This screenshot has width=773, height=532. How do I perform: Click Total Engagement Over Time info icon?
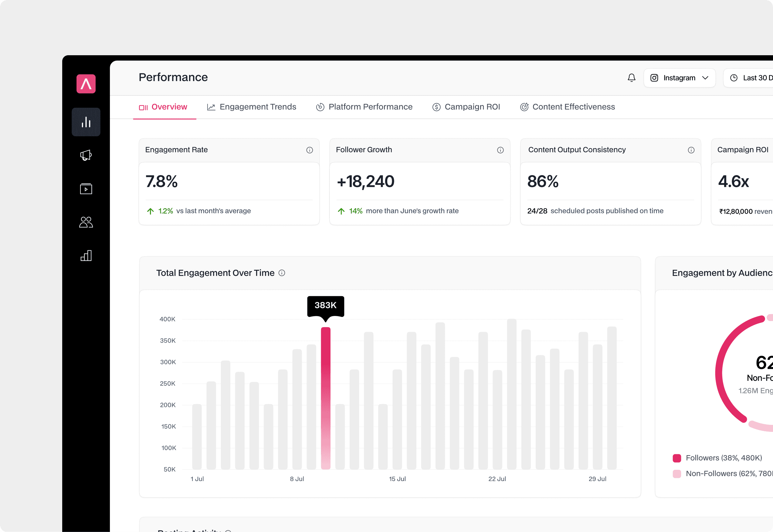click(x=282, y=273)
